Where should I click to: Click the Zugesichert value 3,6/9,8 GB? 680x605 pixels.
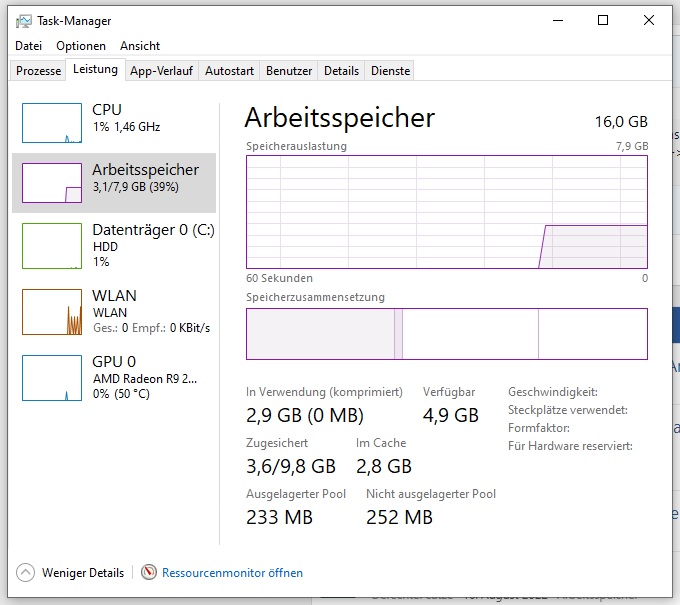[x=291, y=466]
